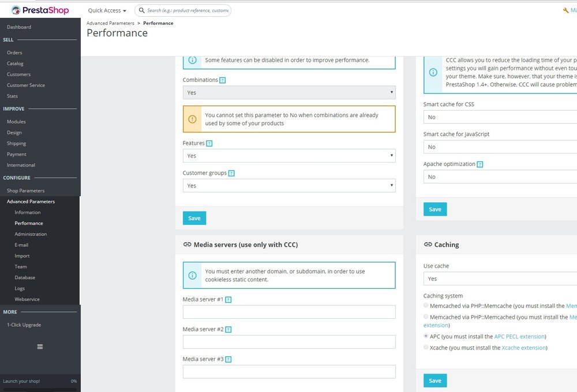The width and height of the screenshot is (577, 392).
Task: Open International in the sidebar
Action: point(21,165)
